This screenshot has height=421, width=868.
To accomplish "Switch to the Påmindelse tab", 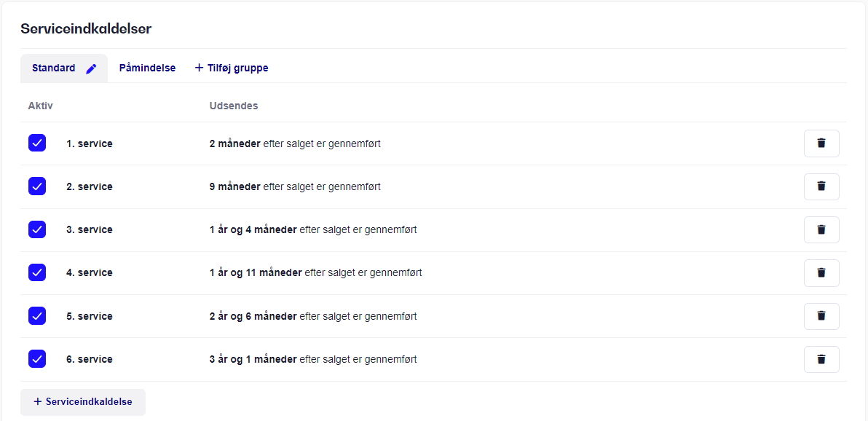I will tap(147, 68).
